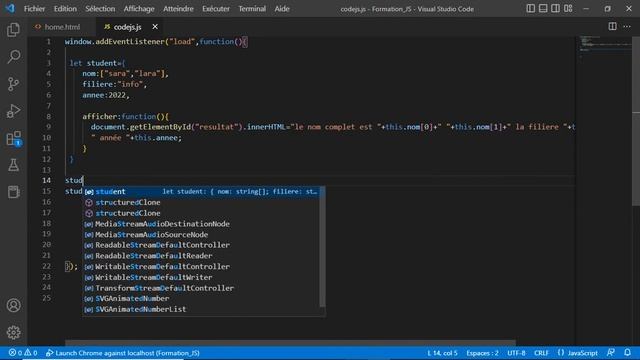Open the Source Control view

coord(13,84)
